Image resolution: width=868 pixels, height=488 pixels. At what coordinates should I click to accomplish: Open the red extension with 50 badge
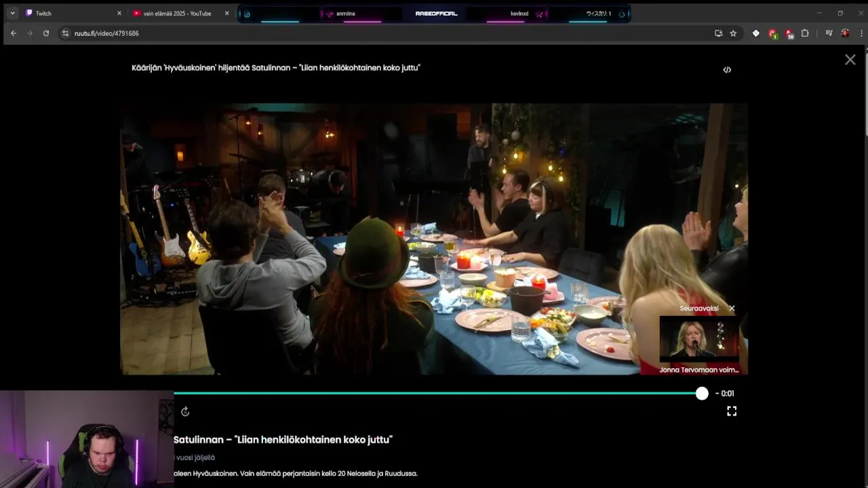click(x=789, y=33)
